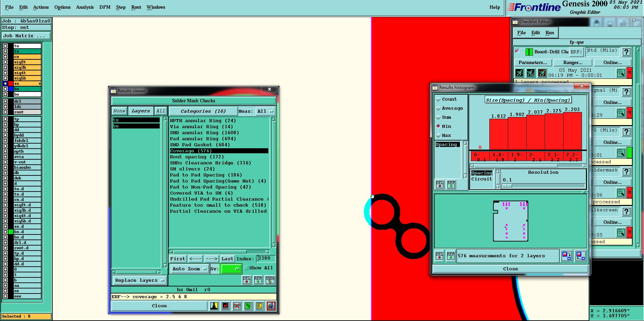Select the Sum radio option
The height and width of the screenshot is (321, 644).
[x=438, y=117]
